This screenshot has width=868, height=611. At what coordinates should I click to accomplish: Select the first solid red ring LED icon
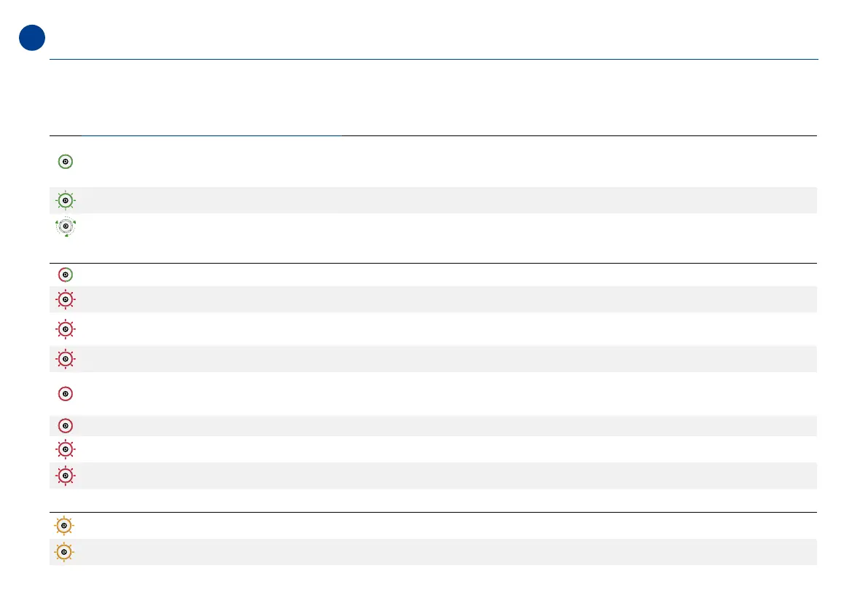coord(65,393)
